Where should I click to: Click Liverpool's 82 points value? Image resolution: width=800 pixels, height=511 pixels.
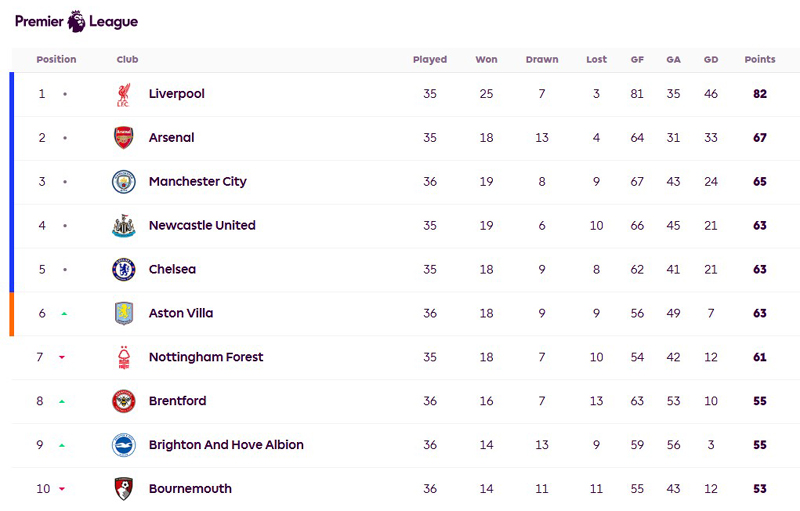point(760,94)
